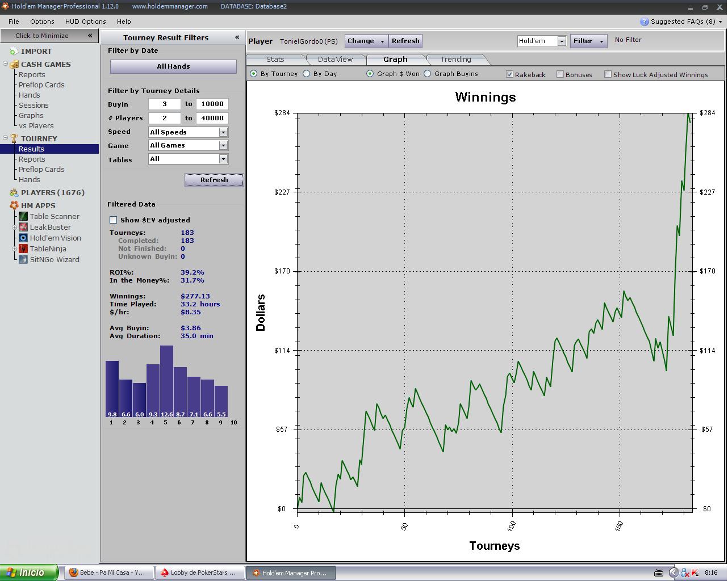The width and height of the screenshot is (728, 581).
Task: Expand hidden system tray icons arrow
Action: click(x=673, y=572)
